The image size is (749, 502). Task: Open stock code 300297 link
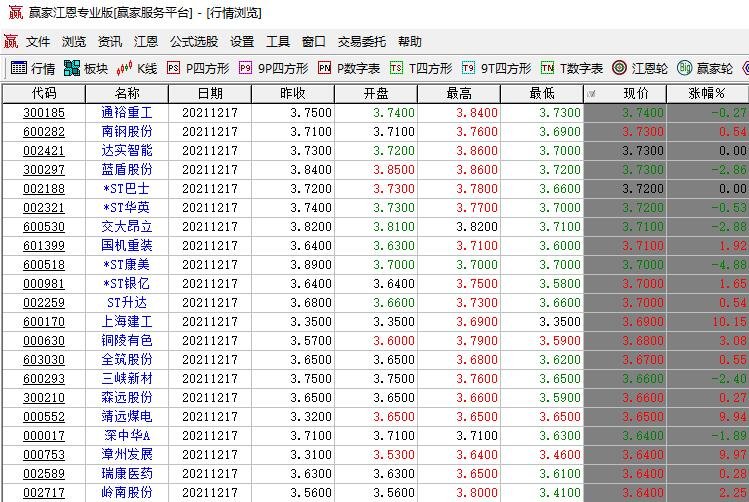click(x=44, y=170)
